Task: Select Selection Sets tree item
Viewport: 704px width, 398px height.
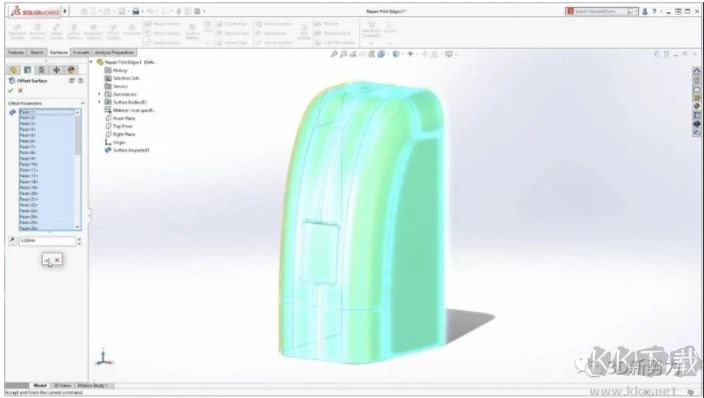Action: coord(126,78)
